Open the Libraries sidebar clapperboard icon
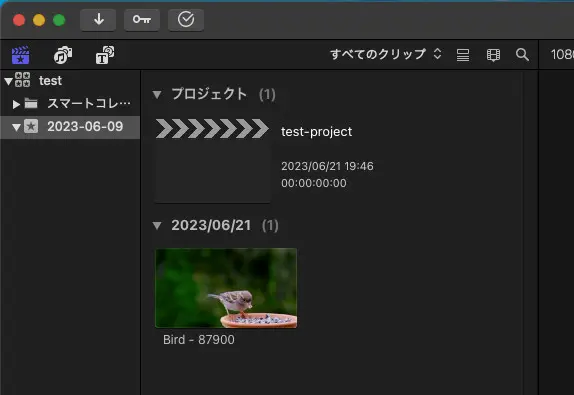This screenshot has width=574, height=395. pos(20,55)
